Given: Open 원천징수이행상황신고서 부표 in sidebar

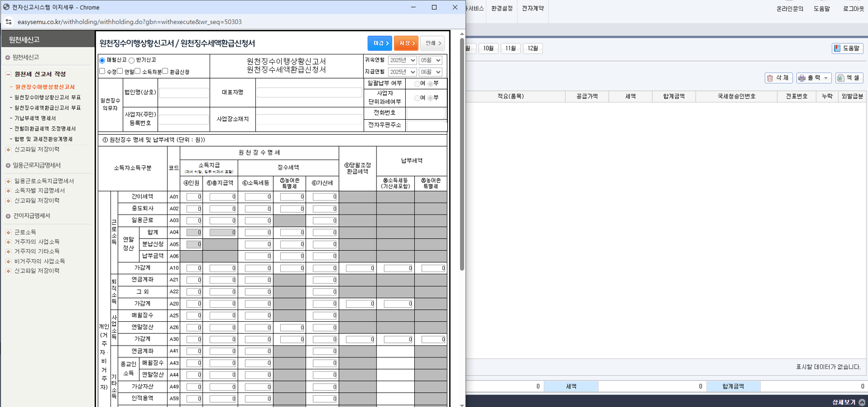Looking at the screenshot, I should point(47,98).
